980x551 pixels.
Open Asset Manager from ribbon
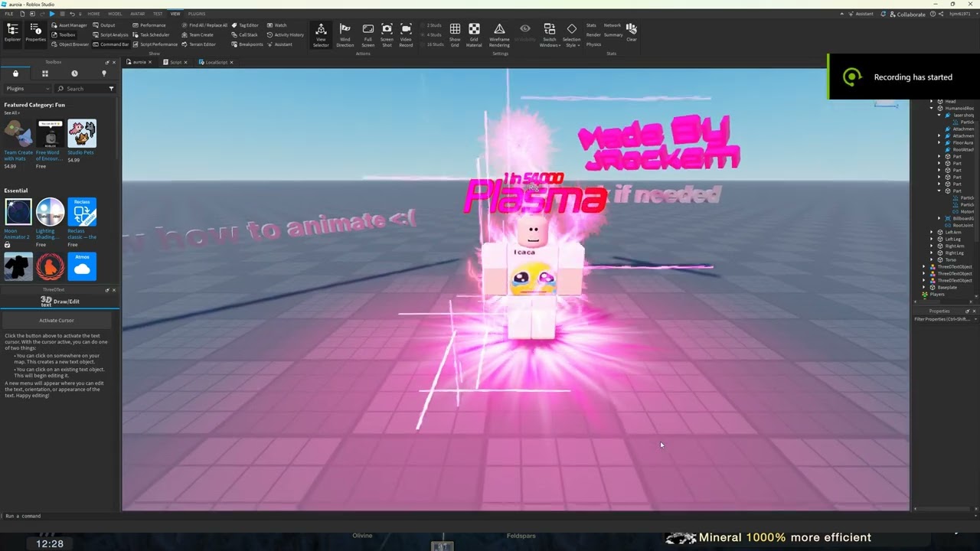[70, 25]
